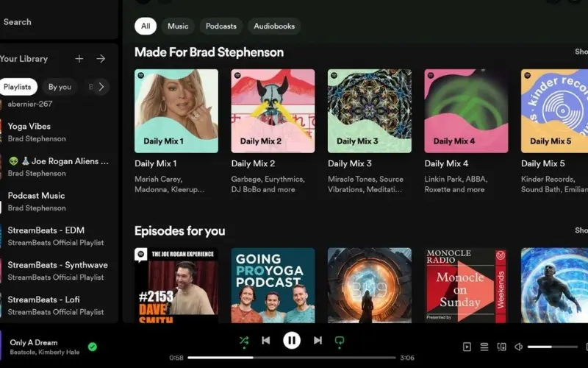
Task: Select the Playlists filter chip
Action: [x=18, y=87]
